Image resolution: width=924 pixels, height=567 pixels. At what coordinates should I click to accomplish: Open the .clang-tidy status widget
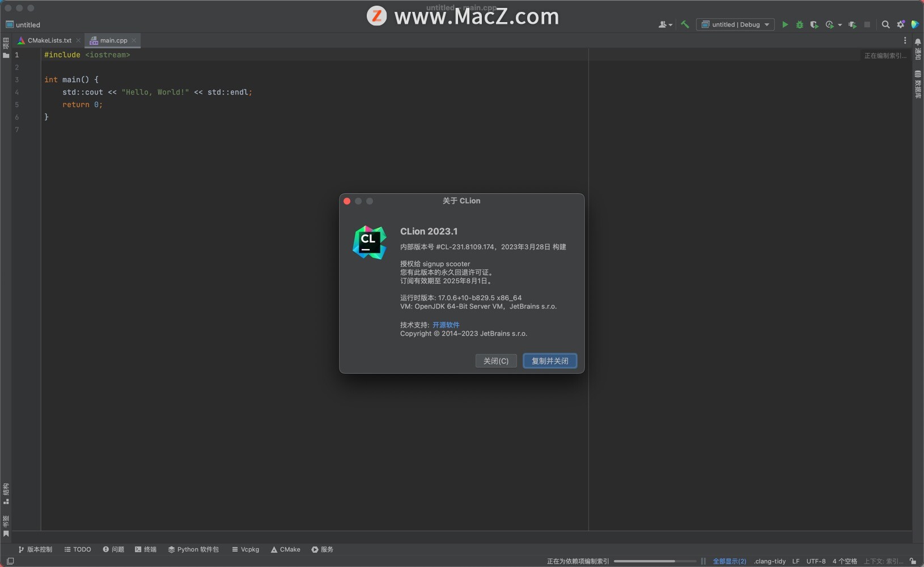tap(770, 561)
